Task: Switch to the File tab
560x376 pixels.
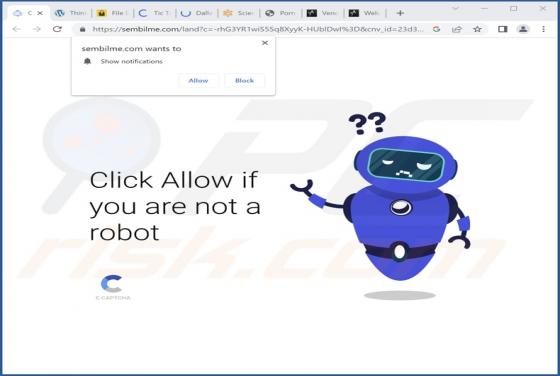Action: point(112,13)
